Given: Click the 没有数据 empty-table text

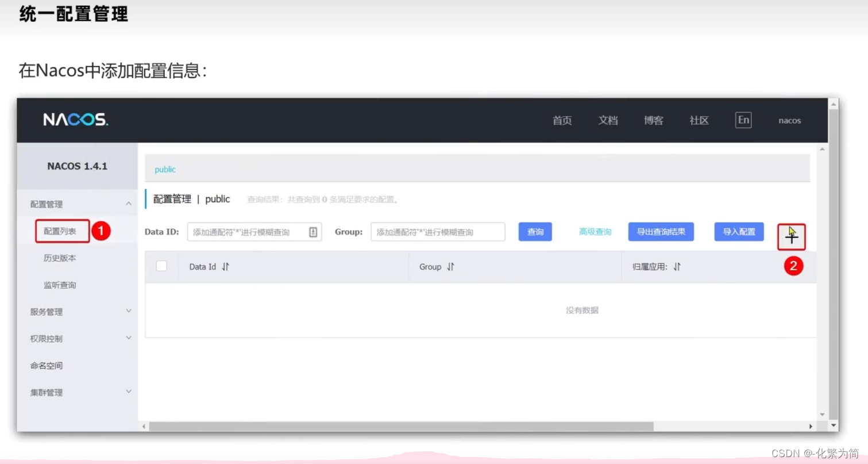Looking at the screenshot, I should click(582, 310).
